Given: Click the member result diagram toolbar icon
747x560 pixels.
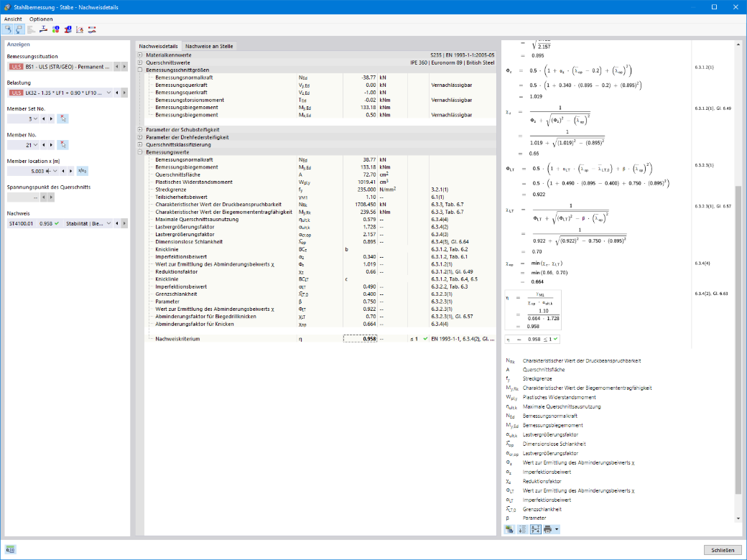Looking at the screenshot, I should click(92, 29).
